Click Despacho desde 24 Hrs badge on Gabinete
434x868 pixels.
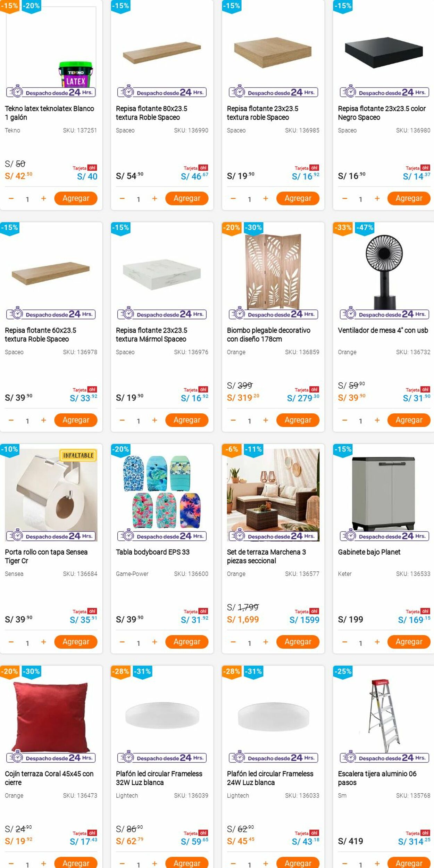[385, 536]
